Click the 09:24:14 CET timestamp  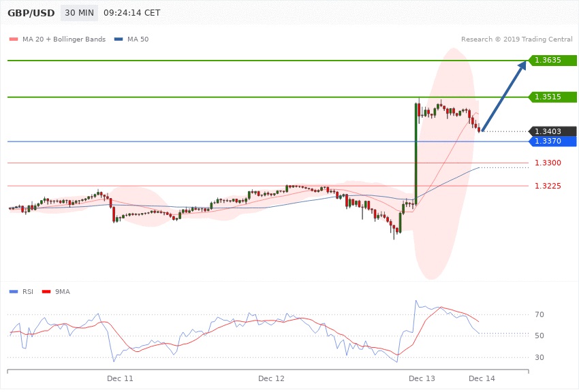pyautogui.click(x=132, y=13)
